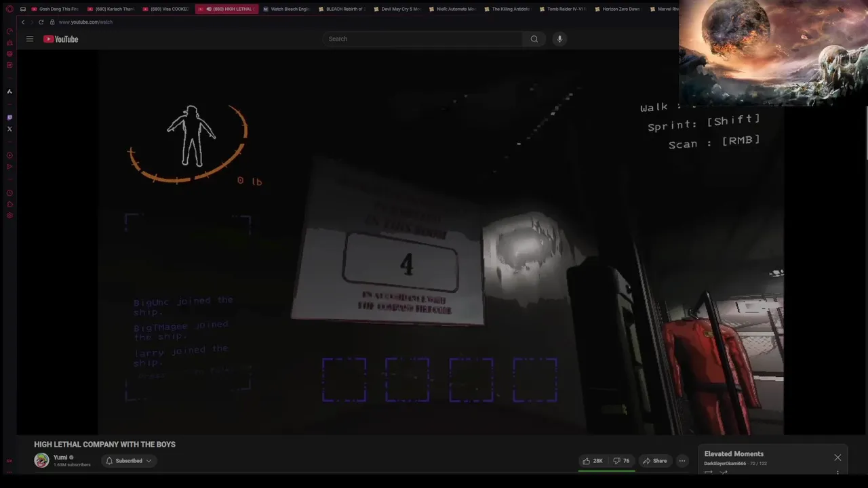This screenshot has height=488, width=868.
Task: Open GX Control speedometer icon in sidebar
Action: click(x=9, y=31)
